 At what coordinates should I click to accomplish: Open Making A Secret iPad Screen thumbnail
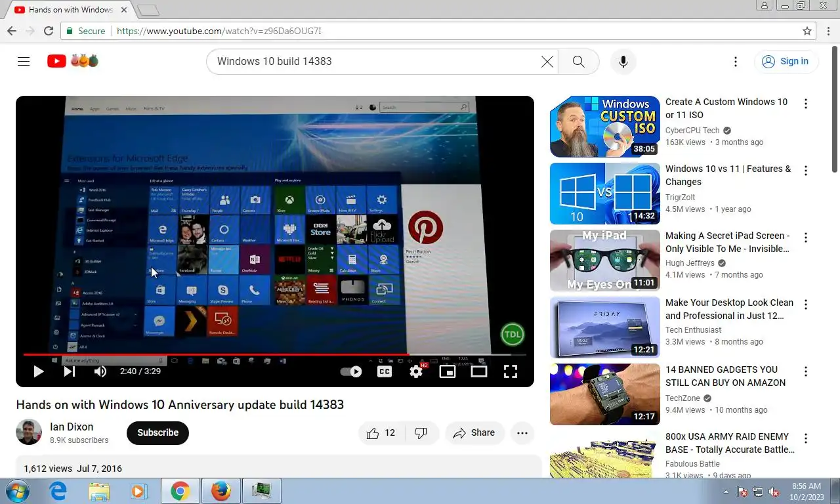click(x=605, y=261)
